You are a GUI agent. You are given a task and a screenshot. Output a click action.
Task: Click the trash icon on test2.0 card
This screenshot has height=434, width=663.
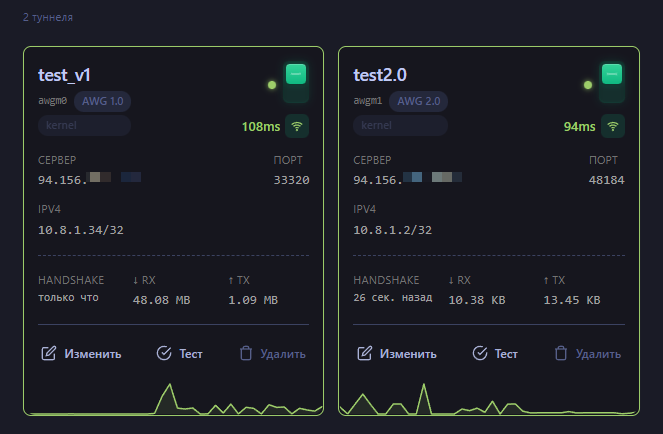tap(561, 353)
